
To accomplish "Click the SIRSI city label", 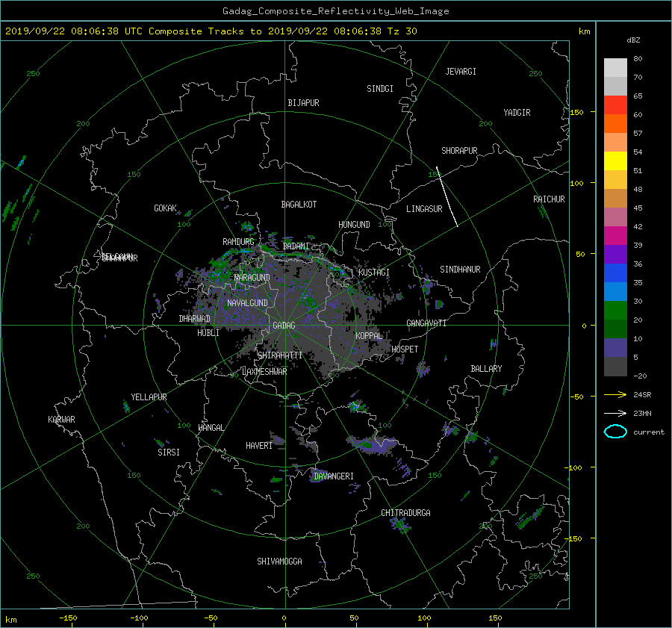I will (x=169, y=453).
